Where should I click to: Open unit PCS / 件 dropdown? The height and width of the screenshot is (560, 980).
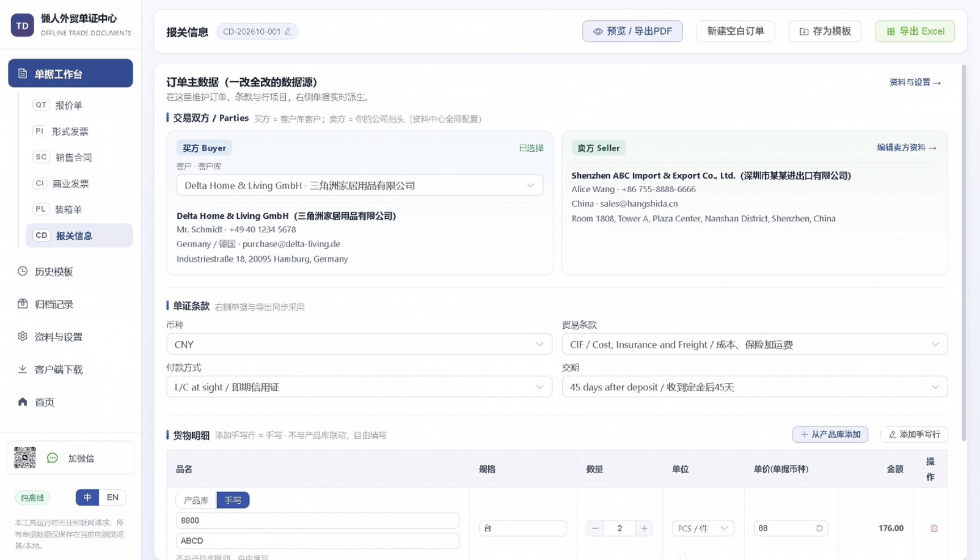click(703, 528)
